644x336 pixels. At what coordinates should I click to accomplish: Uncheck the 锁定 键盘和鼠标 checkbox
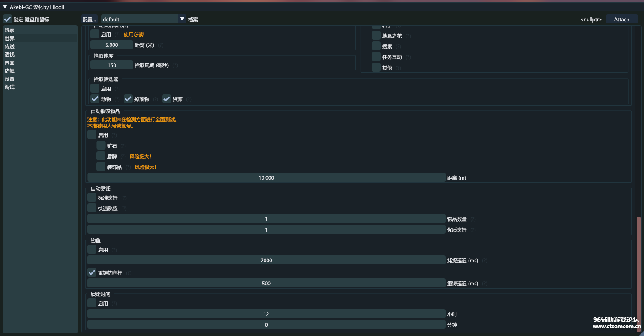pyautogui.click(x=8, y=20)
